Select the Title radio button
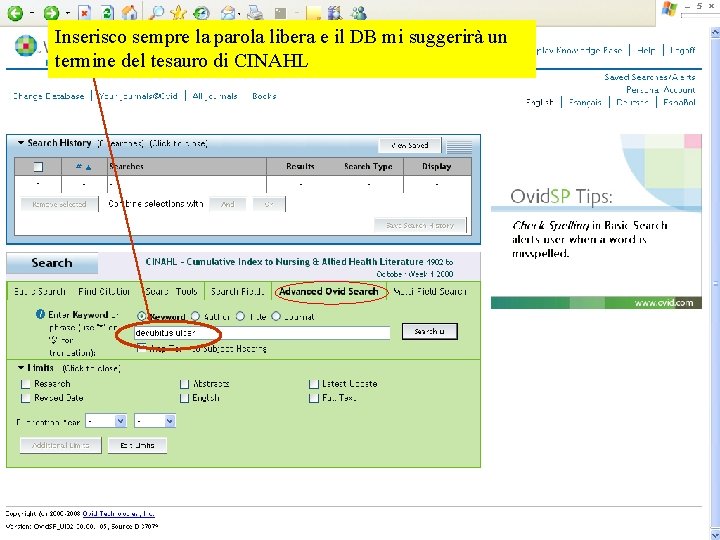The image size is (720, 540). pyautogui.click(x=240, y=316)
